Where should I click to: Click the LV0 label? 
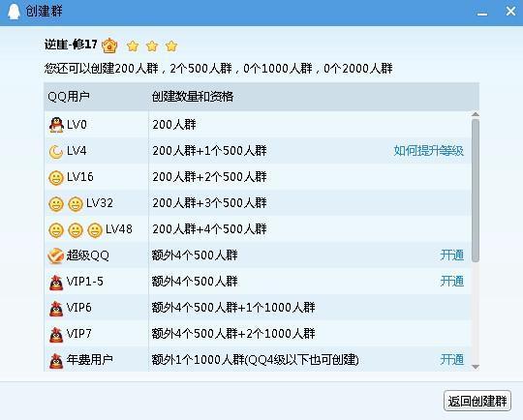click(x=77, y=125)
